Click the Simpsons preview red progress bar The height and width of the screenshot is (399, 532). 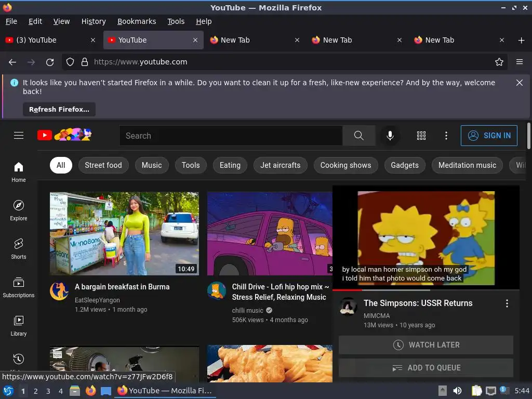point(347,290)
